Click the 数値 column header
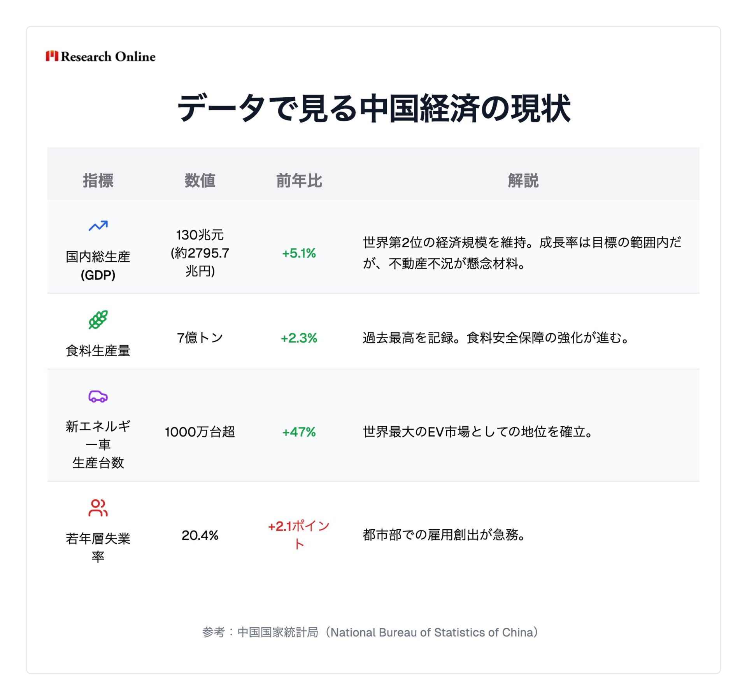747x700 pixels. [200, 181]
